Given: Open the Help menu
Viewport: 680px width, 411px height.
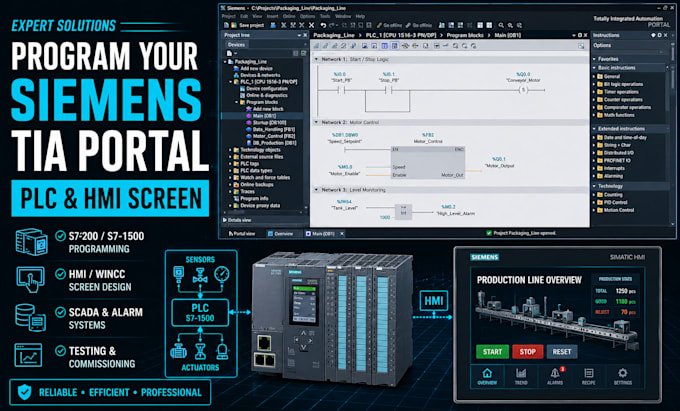Looking at the screenshot, I should tap(360, 16).
